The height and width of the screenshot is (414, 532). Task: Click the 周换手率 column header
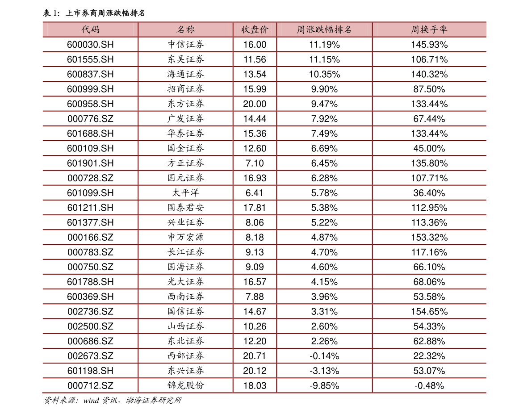coord(429,29)
